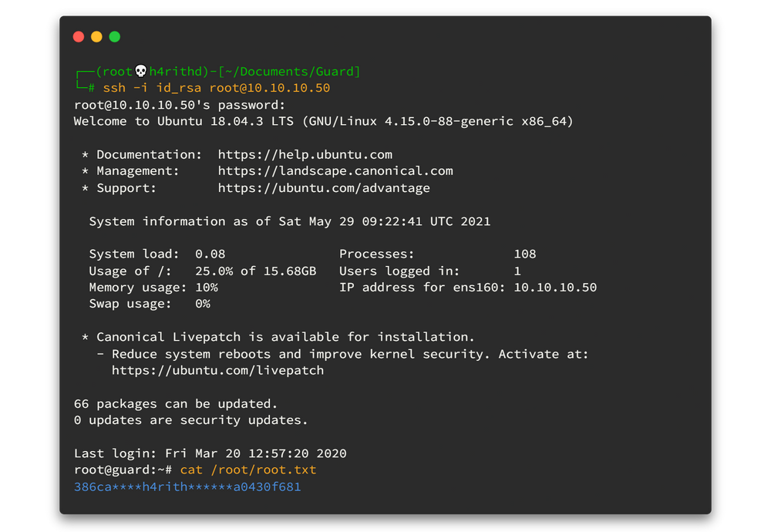Click the '66 packages can be updated' line
Screen dimensions: 771x532
[176, 404]
